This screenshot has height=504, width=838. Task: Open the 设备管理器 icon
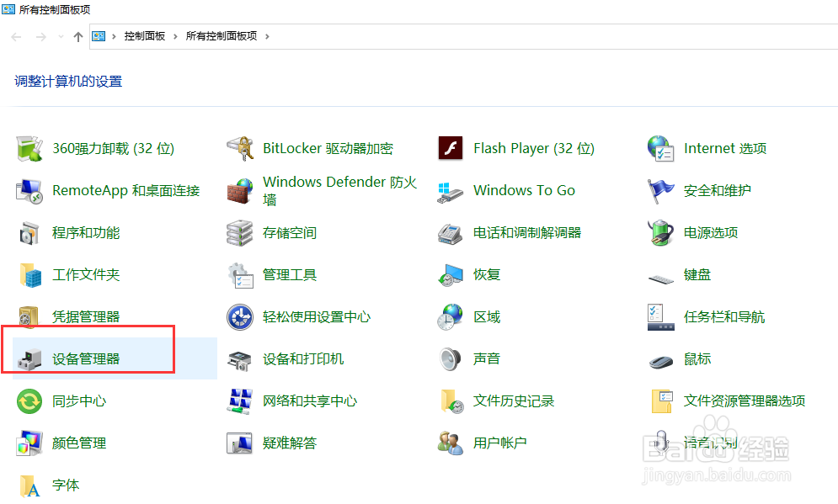point(29,359)
